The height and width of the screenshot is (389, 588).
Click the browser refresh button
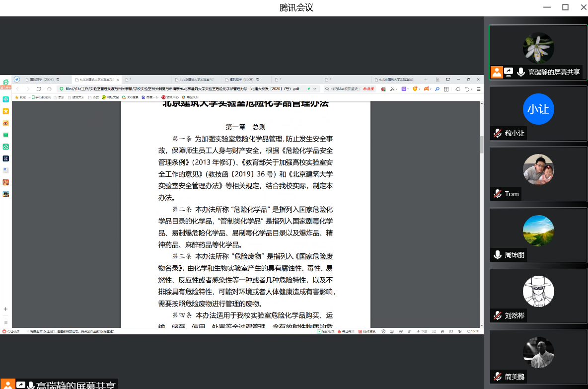point(39,89)
